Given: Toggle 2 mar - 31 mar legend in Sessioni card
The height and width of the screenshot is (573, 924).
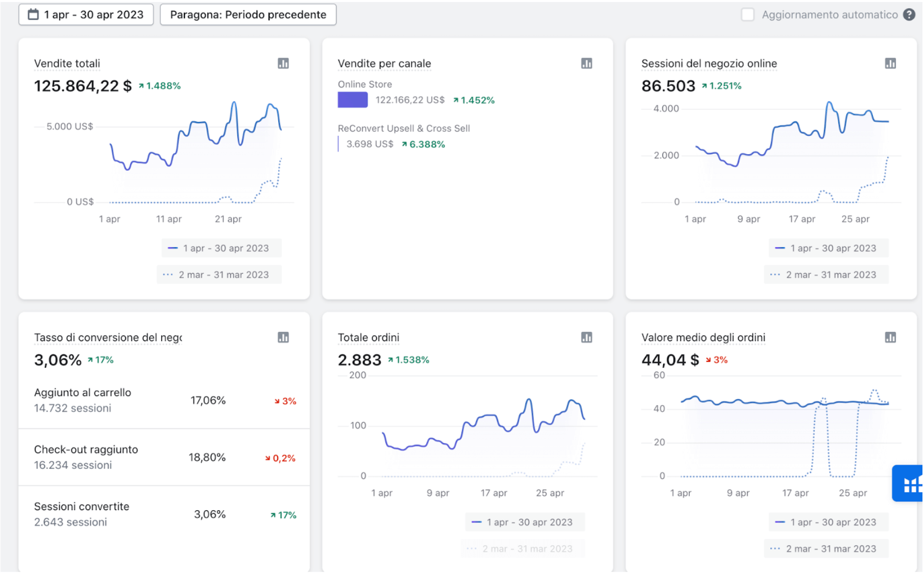Looking at the screenshot, I should coord(826,275).
